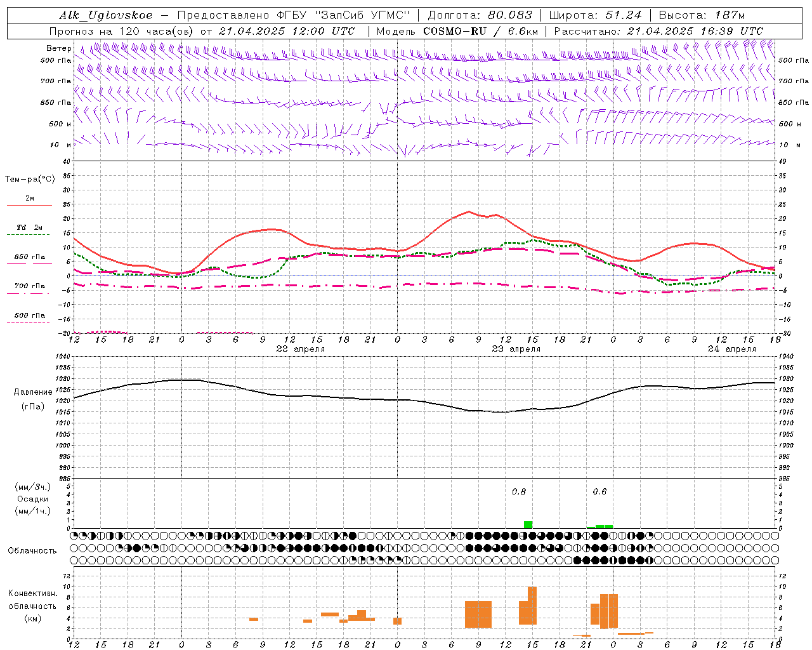This screenshot has width=812, height=650.
Task: Click the 'Широта: 51.24' value
Action: [595, 15]
